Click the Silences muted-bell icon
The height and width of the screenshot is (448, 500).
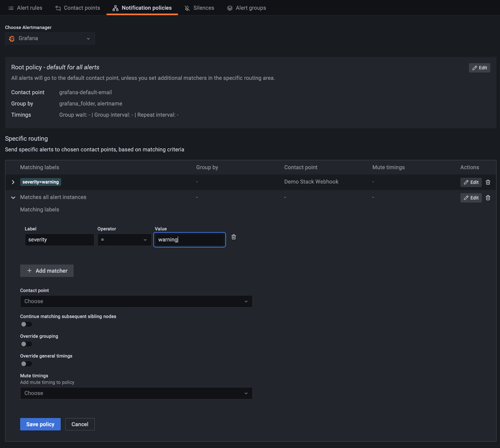click(187, 8)
